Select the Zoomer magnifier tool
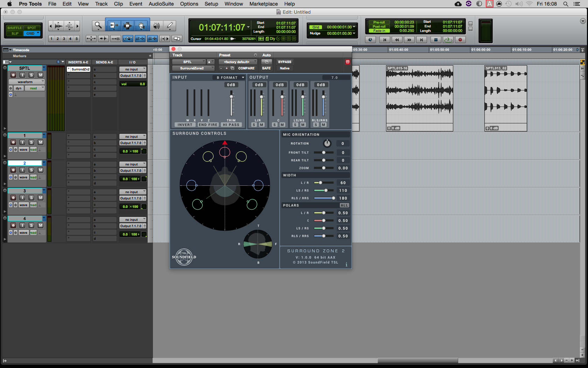Image resolution: width=588 pixels, height=368 pixels. coord(98,25)
